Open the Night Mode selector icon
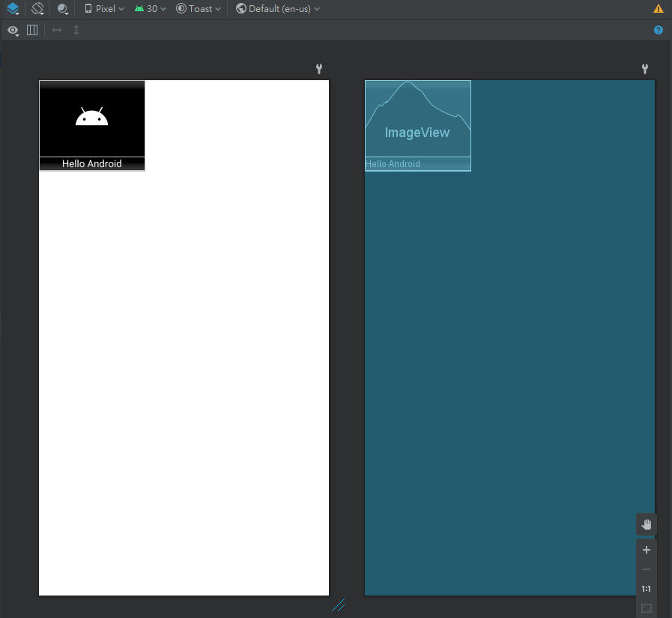Screen dimensions: 672x618 click(63, 8)
